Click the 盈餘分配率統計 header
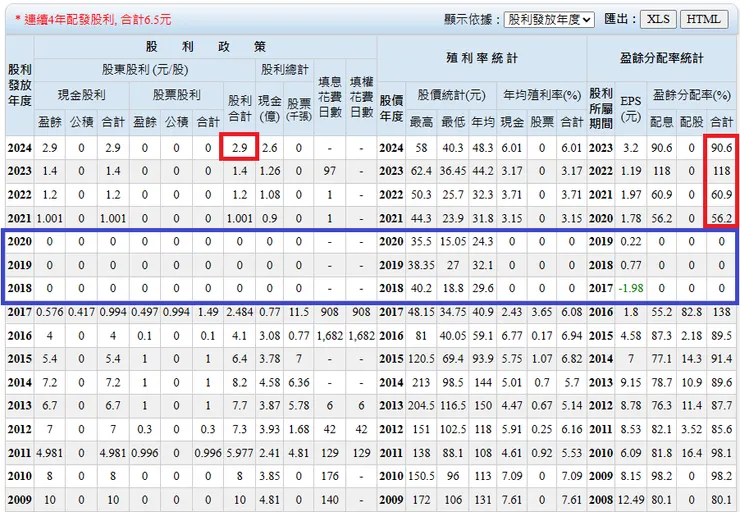Viewport: 740px width, 512px height. coord(661,58)
